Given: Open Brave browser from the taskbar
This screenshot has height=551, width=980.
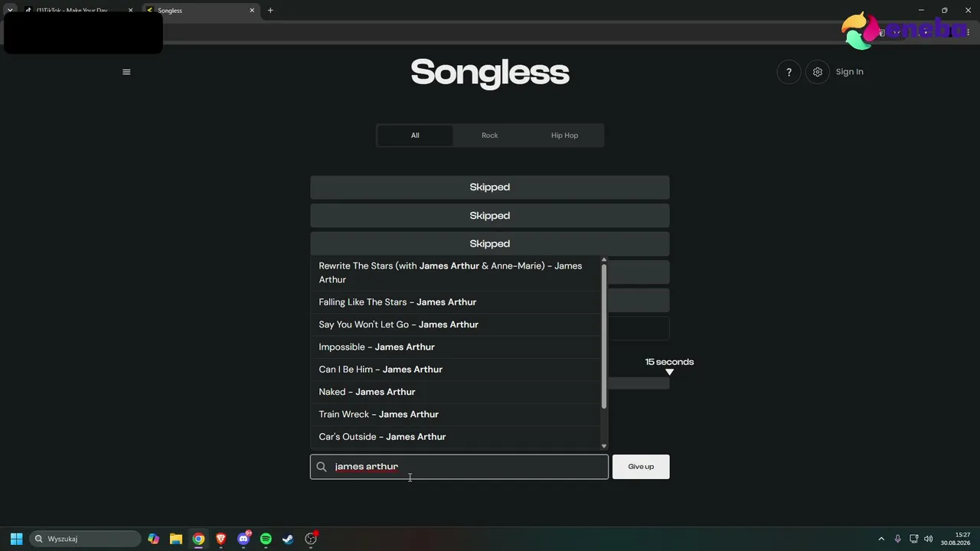Looking at the screenshot, I should coord(221,539).
